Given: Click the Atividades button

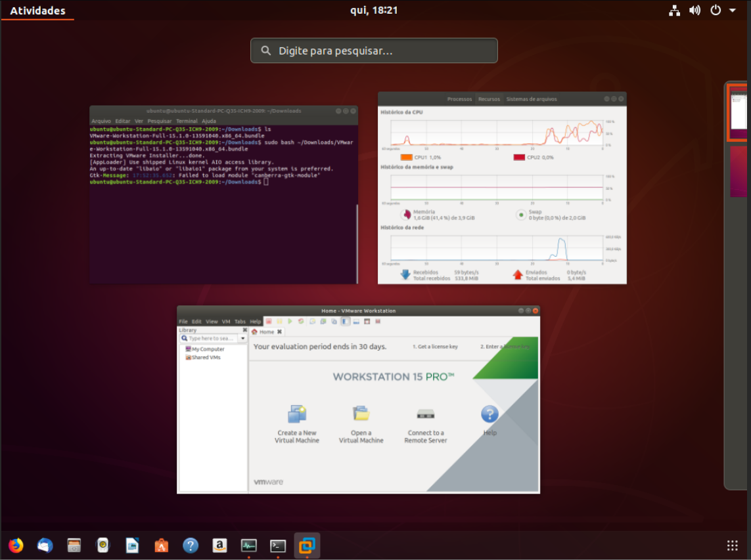Looking at the screenshot, I should coord(37,11).
